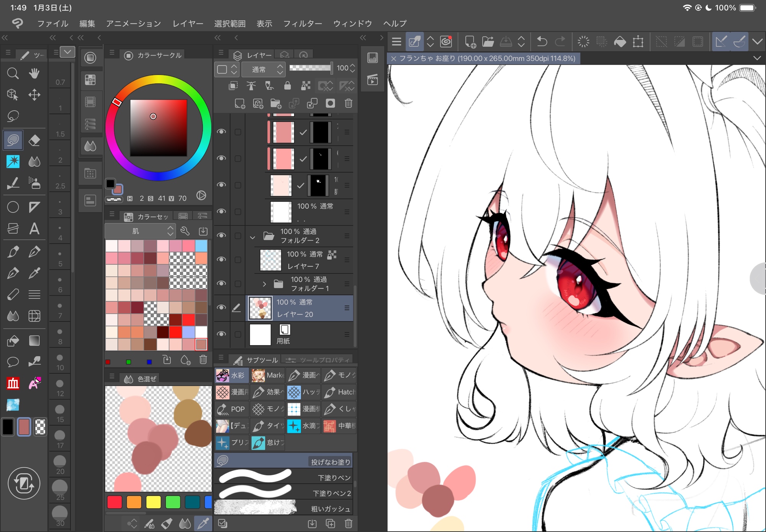Select the hand pan tool

point(34,73)
